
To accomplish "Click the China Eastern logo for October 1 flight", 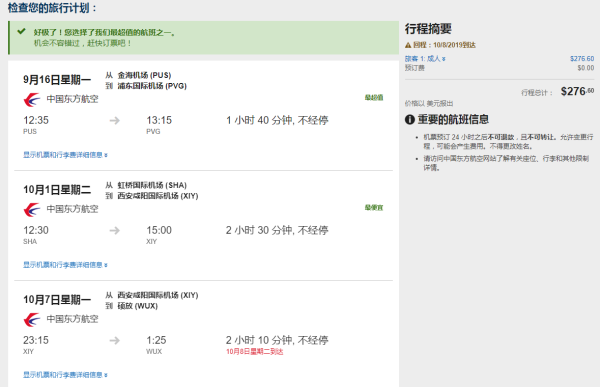I will pos(32,209).
